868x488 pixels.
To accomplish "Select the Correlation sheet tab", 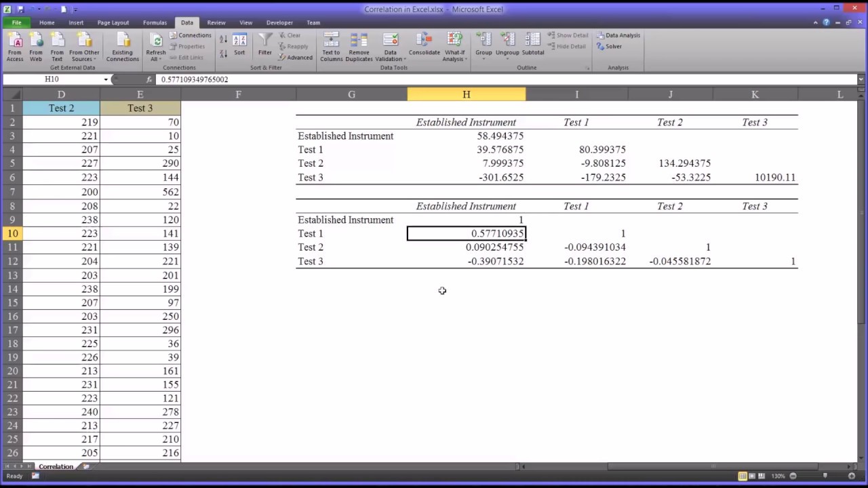I will coord(56,467).
